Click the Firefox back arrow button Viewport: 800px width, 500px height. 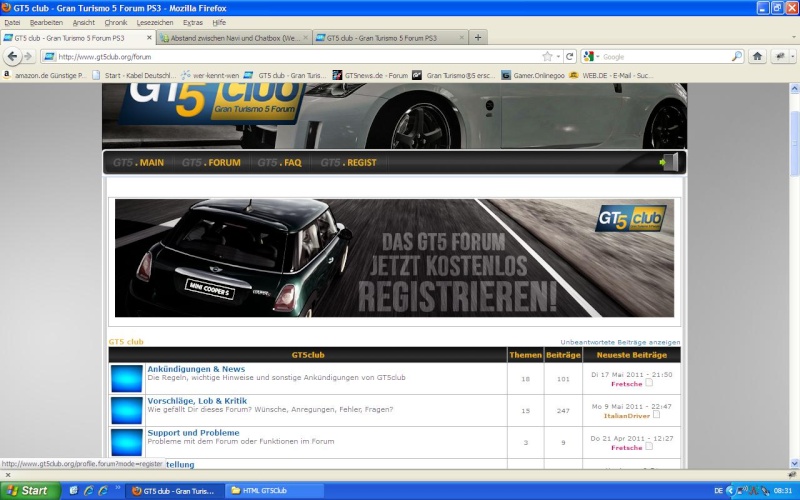[12, 57]
